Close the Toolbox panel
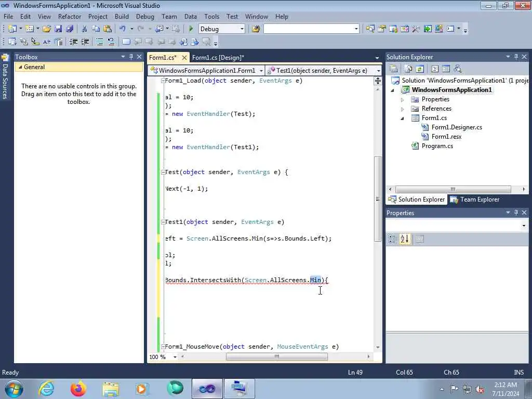 click(139, 57)
